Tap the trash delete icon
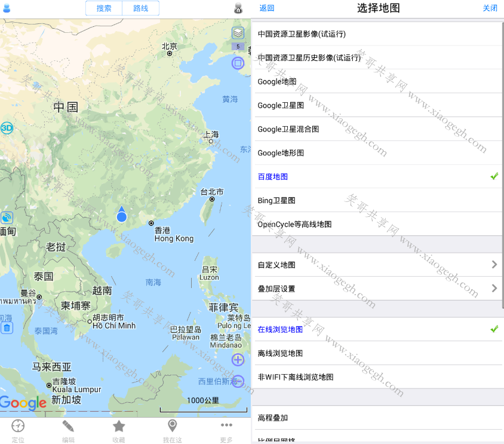The image size is (504, 444). coord(7,328)
